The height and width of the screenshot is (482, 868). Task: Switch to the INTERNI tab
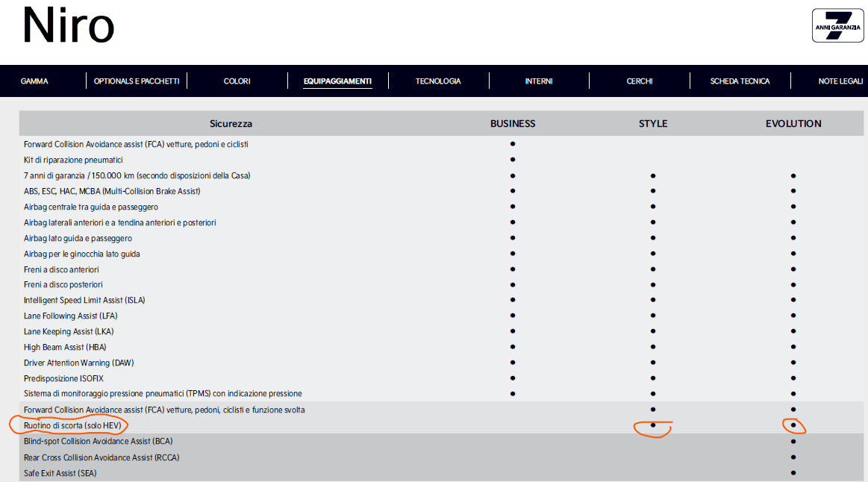click(539, 81)
